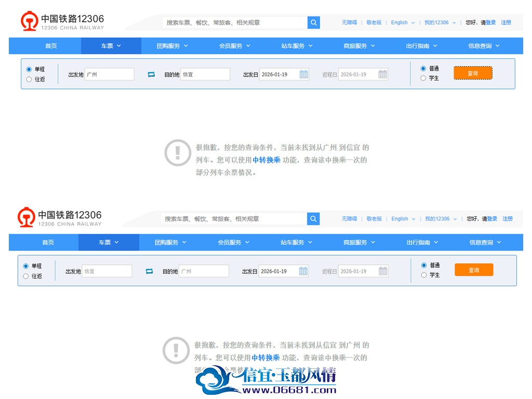Expand 车票 menu above the 出发地 广州 form
This screenshot has width=532, height=399.
pos(111,46)
